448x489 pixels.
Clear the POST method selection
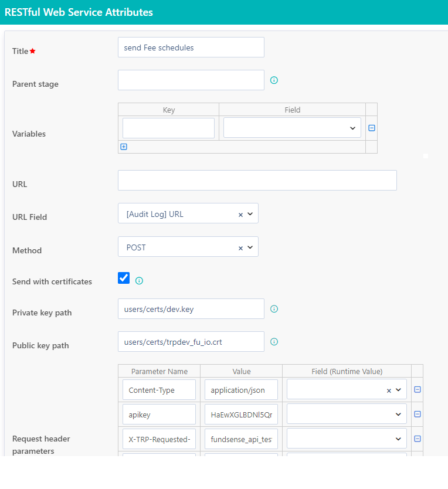(x=240, y=248)
